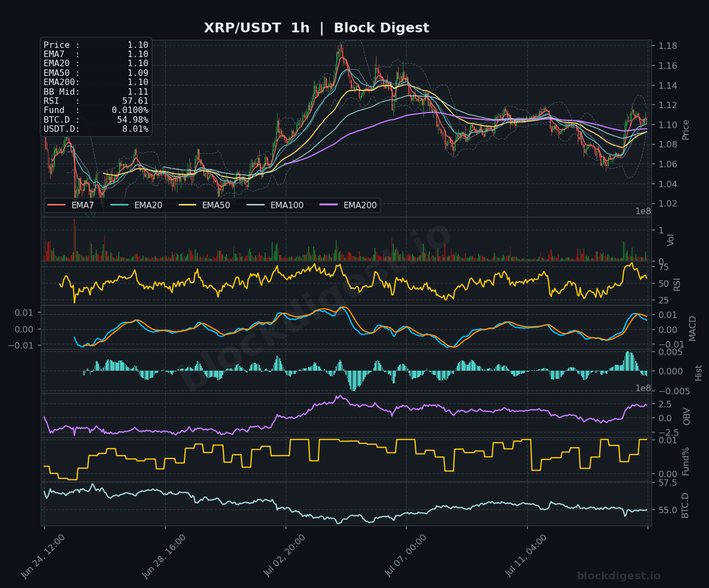This screenshot has height=588, width=709.
Task: Click the Jul 07, 00:00 time axis label
Action: [x=406, y=557]
